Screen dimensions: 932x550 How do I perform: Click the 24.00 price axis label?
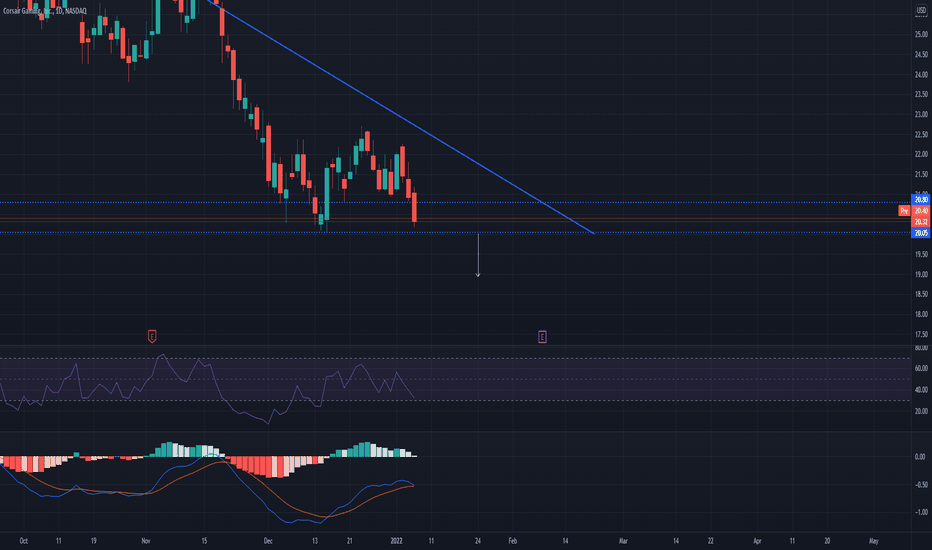(921, 74)
